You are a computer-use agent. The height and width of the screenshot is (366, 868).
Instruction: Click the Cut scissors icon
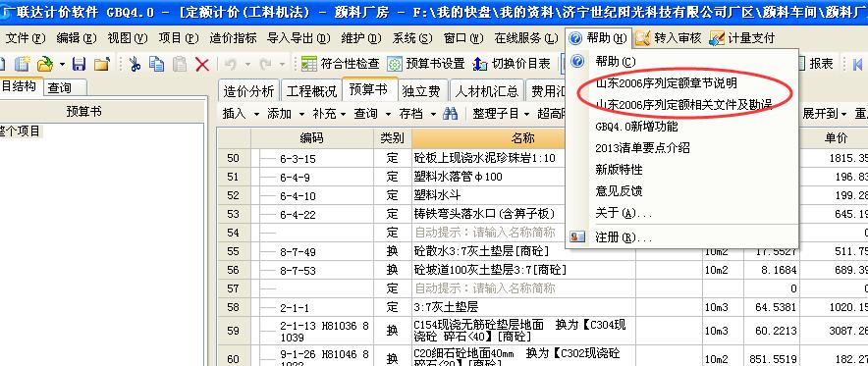135,64
